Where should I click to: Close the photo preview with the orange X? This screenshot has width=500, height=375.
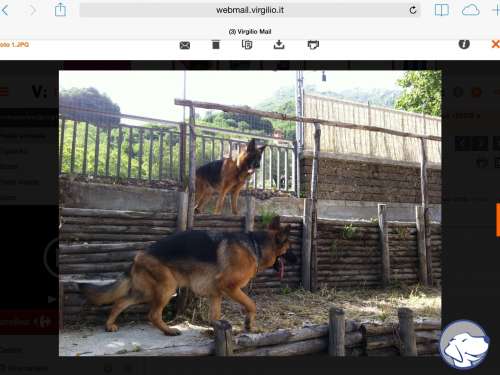pos(496,44)
